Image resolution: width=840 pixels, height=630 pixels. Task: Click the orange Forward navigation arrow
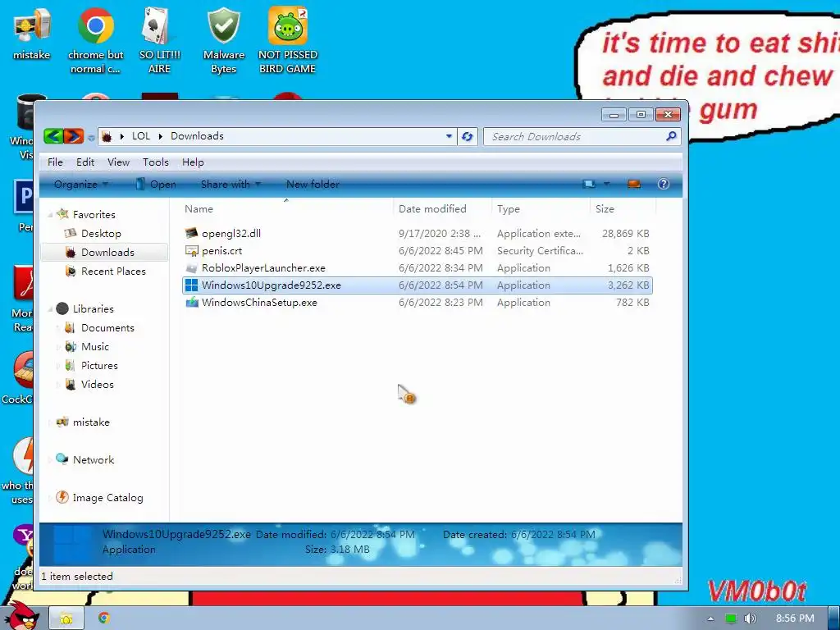pos(73,136)
